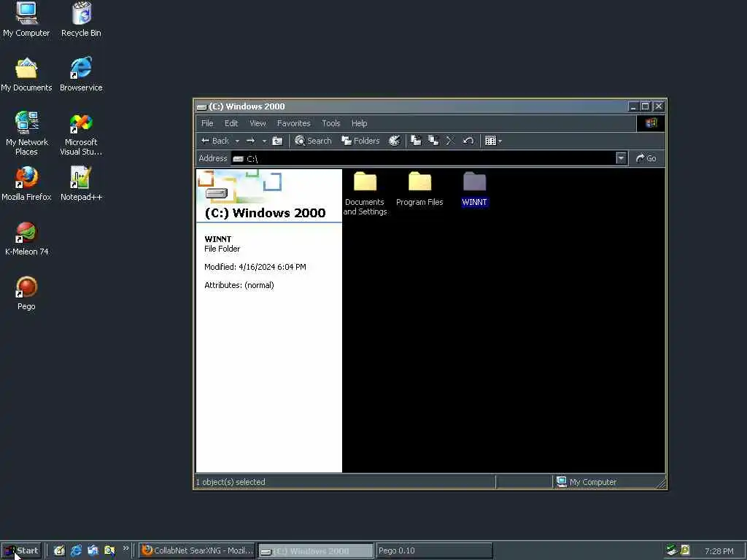Screen dimensions: 747x560
Task: Click the Undo toolbar icon
Action: pos(468,141)
